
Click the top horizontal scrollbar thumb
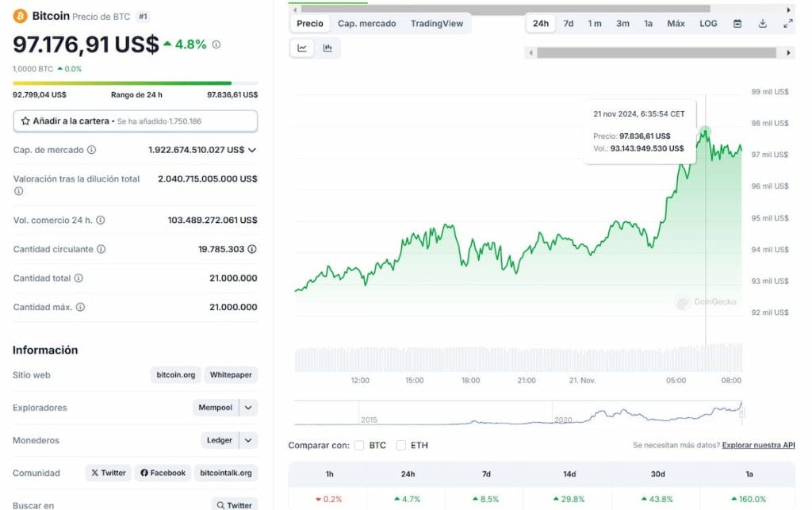(505, 10)
